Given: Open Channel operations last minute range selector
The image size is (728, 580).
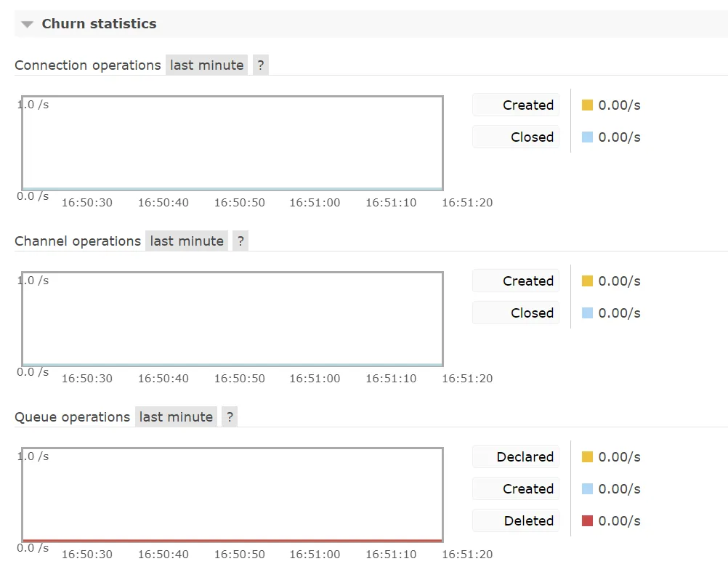Looking at the screenshot, I should click(187, 241).
